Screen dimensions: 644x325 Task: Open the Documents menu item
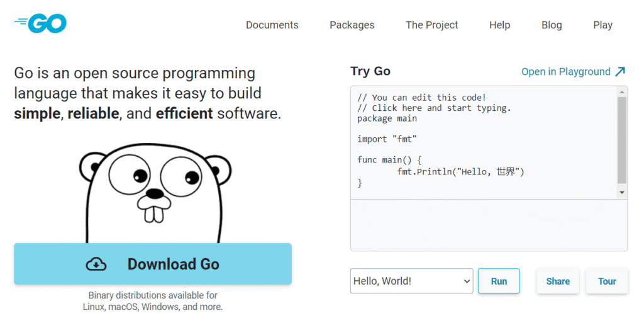pos(272,25)
